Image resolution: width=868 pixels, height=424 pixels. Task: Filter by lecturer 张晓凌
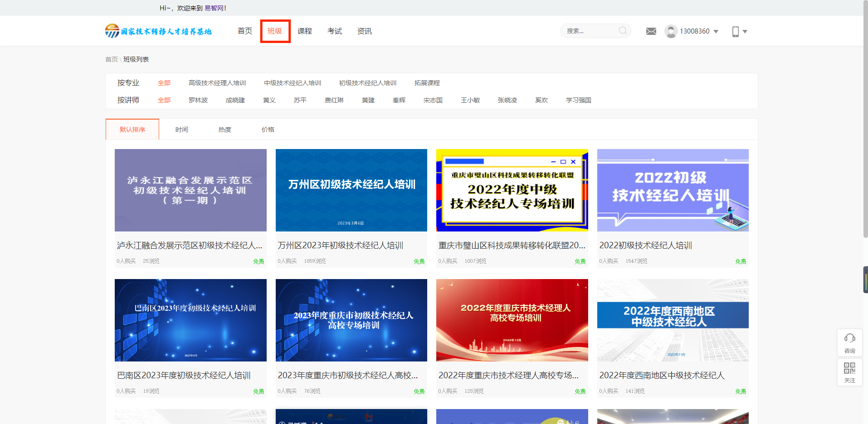click(507, 100)
